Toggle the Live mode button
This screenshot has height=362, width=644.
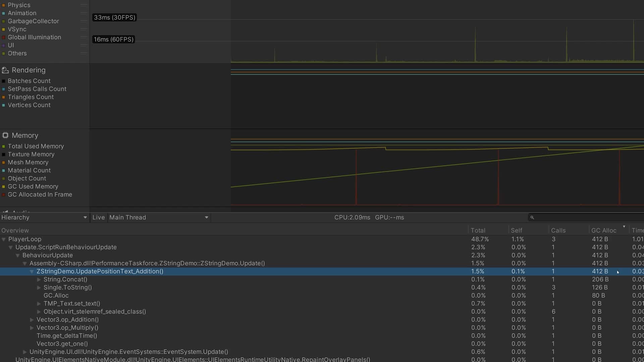pyautogui.click(x=98, y=217)
